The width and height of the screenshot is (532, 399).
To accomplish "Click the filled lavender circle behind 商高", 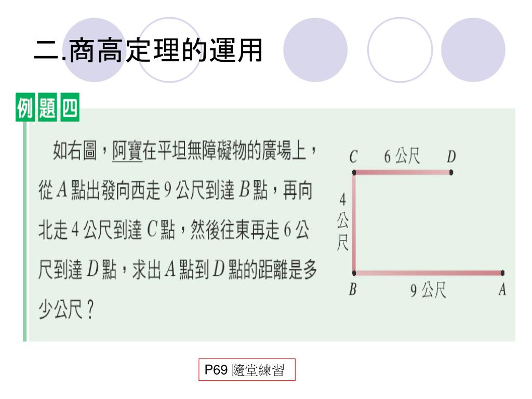I will 95,50.
